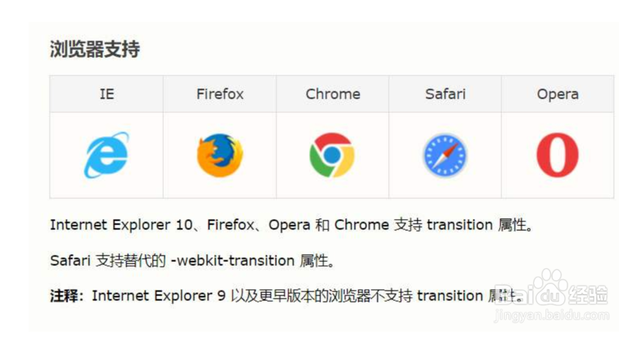Click the Chrome logo icon
The width and height of the screenshot is (644, 337).
(332, 155)
